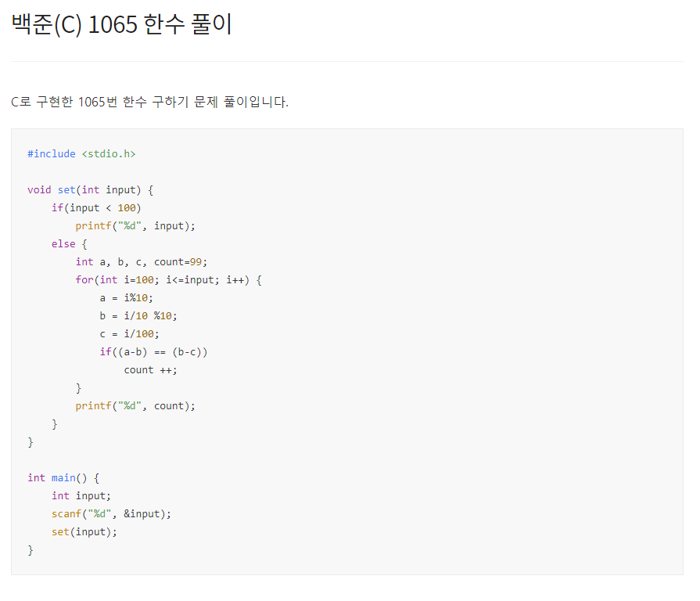Click the sentence 'C로 구현한 1065번 한수 구하기 문제 풀이입니다.'

[149, 102]
